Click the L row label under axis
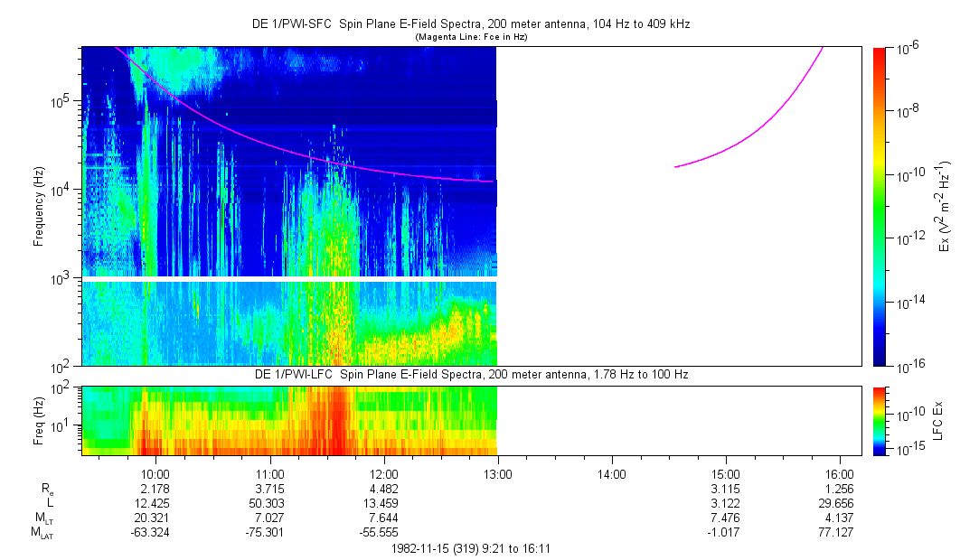Viewport: 979px width, 560px height. [x=51, y=502]
